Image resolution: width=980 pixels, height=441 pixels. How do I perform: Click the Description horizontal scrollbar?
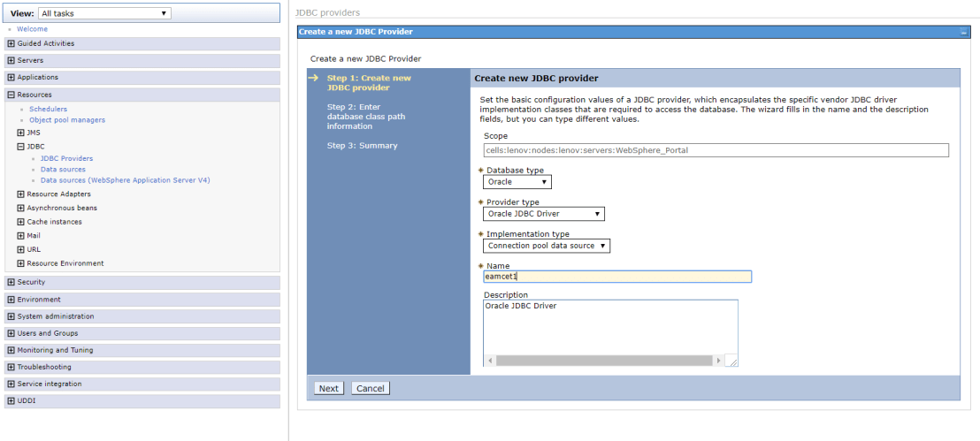604,361
